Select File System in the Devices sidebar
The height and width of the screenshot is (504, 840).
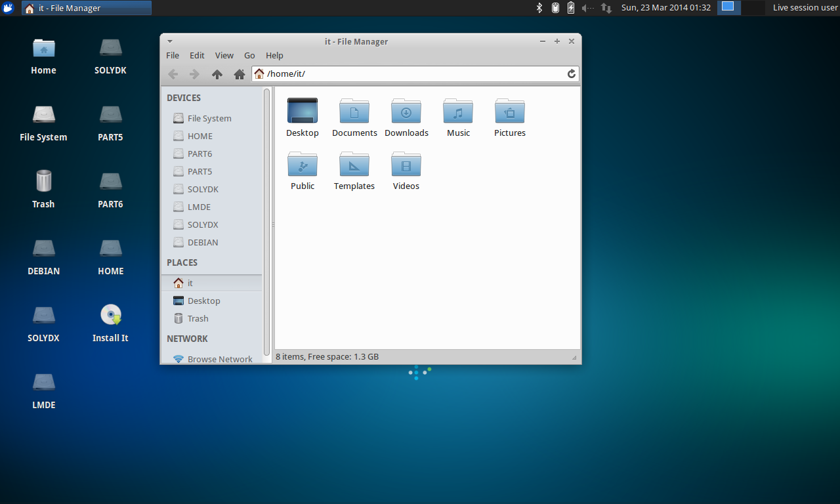(209, 119)
